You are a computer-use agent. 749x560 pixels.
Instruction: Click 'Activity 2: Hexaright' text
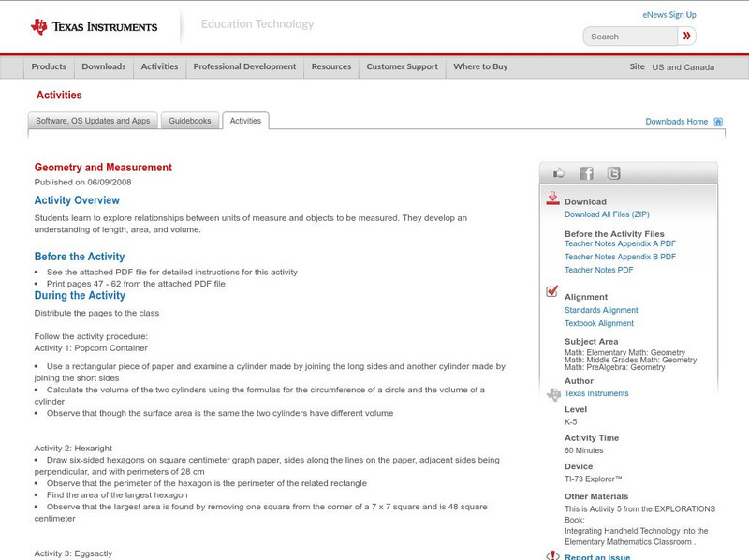click(x=73, y=449)
